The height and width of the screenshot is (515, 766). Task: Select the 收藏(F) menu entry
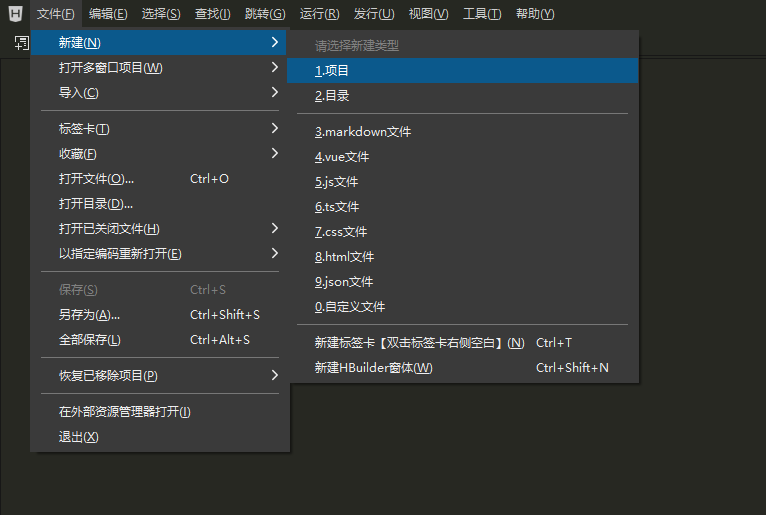coord(160,153)
